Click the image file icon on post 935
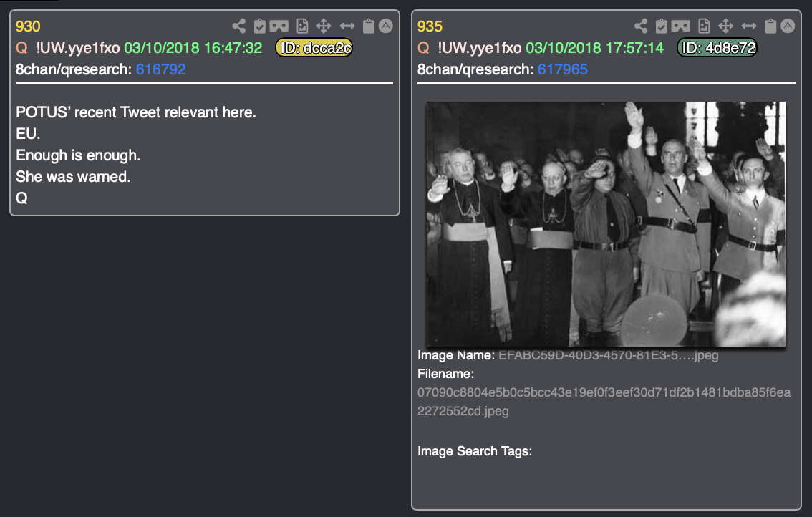This screenshot has height=517, width=812. pyautogui.click(x=704, y=26)
